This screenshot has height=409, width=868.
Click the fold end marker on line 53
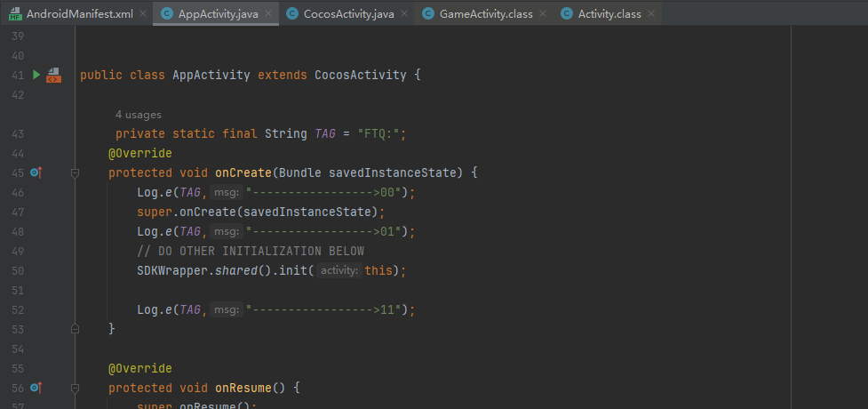point(75,329)
